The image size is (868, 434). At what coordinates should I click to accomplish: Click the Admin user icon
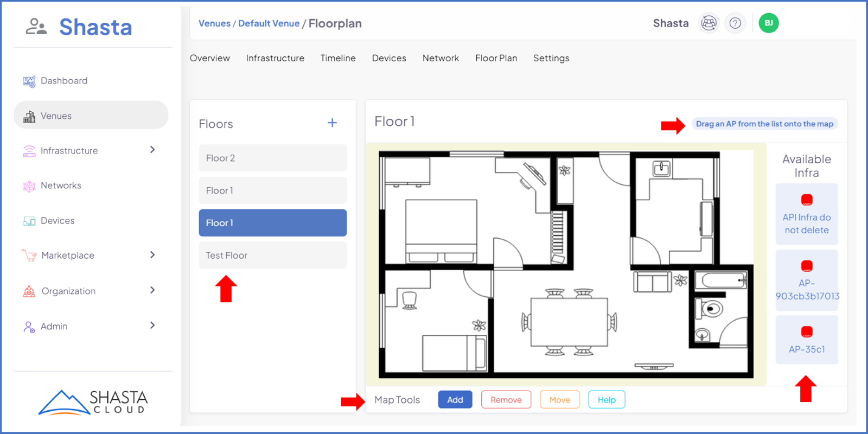point(29,327)
